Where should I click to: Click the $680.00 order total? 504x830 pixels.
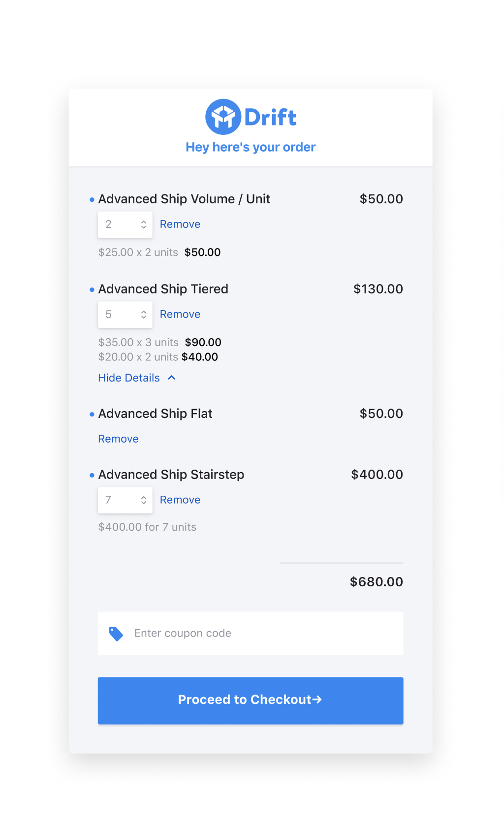[x=376, y=581]
